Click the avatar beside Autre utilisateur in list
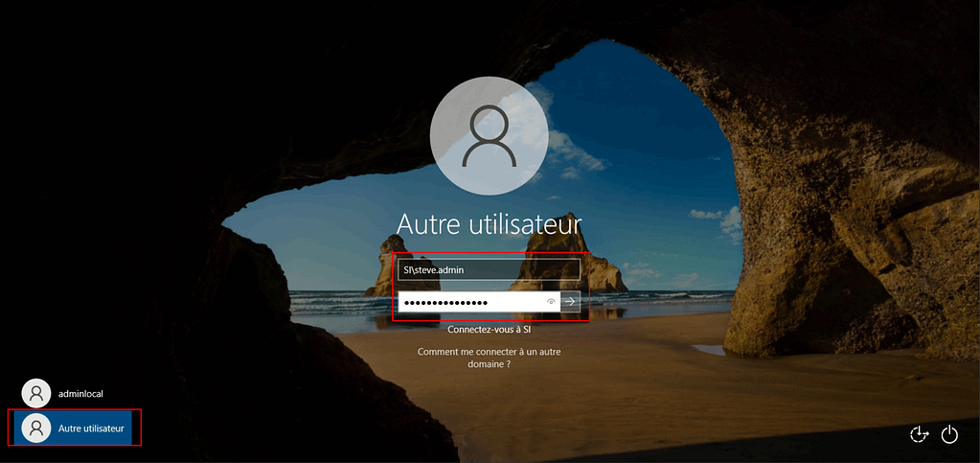 coord(35,428)
